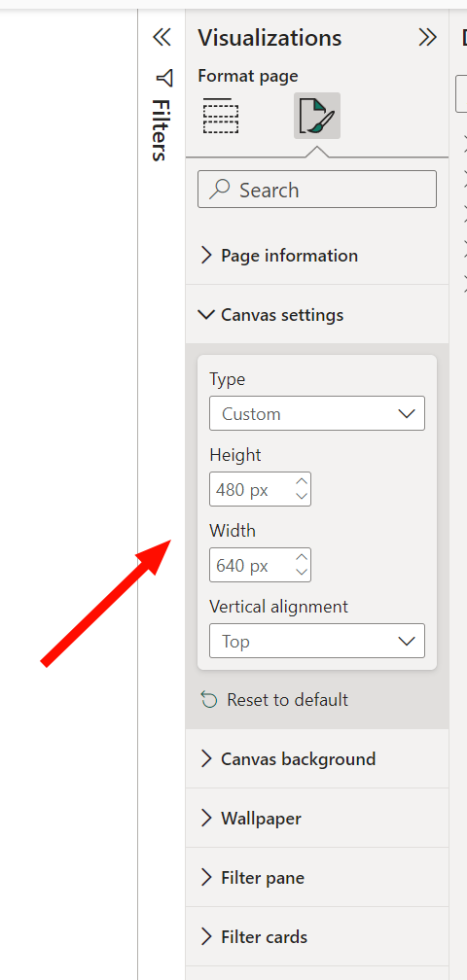
Task: Increase Width with up arrow
Action: pyautogui.click(x=302, y=557)
